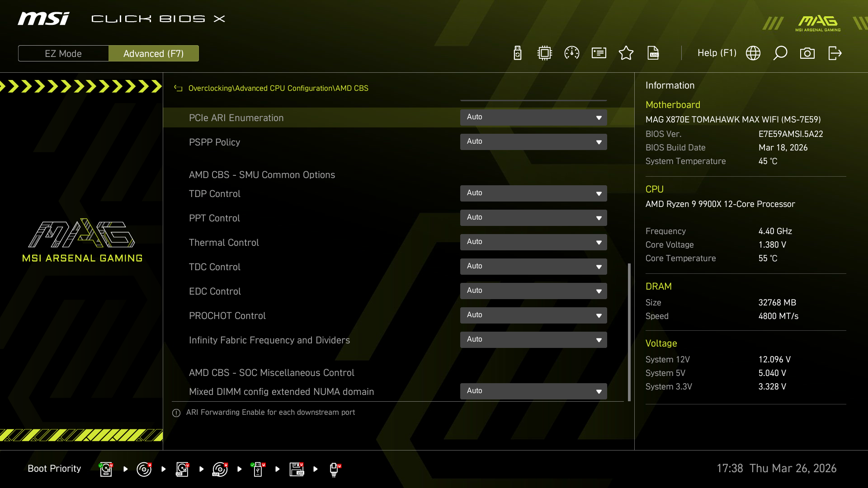Viewport: 868px width, 488px height.
Task: View the BIOS log file
Action: click(x=654, y=53)
